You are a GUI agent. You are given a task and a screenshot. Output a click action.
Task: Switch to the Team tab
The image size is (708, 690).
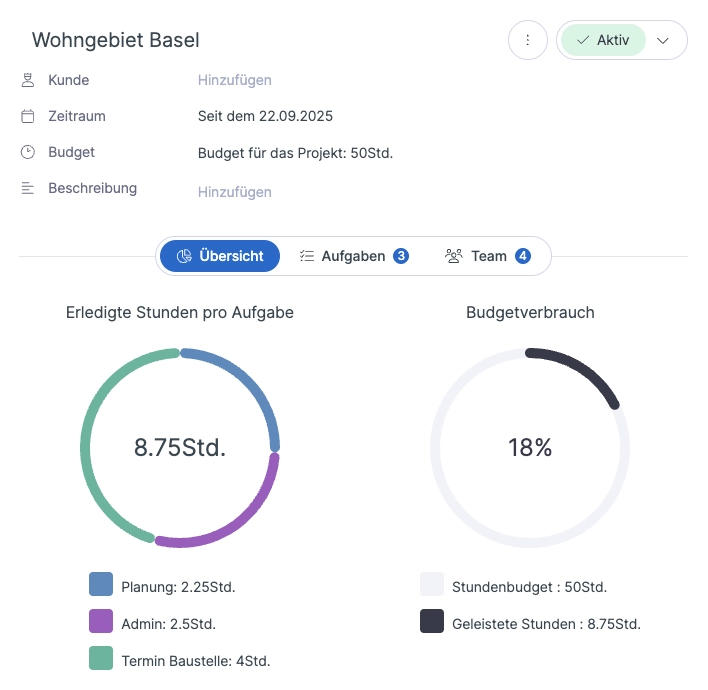488,256
